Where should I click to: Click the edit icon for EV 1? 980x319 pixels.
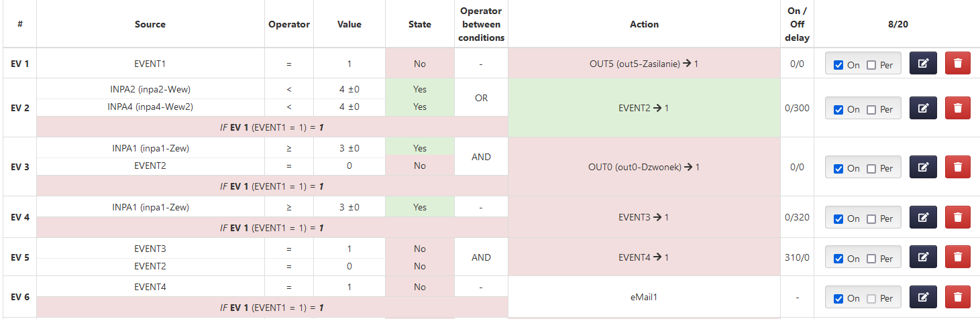click(923, 64)
